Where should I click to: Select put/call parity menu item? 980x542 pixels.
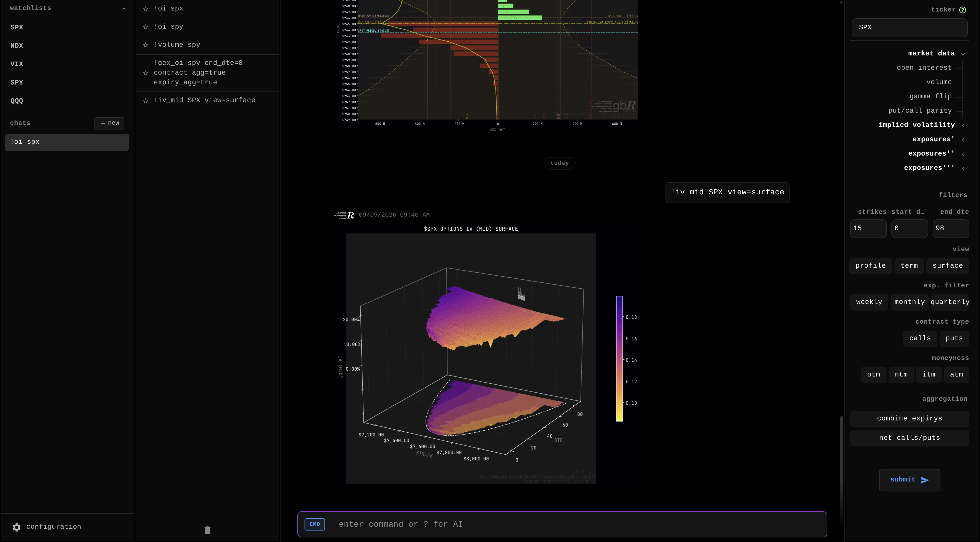(x=919, y=111)
